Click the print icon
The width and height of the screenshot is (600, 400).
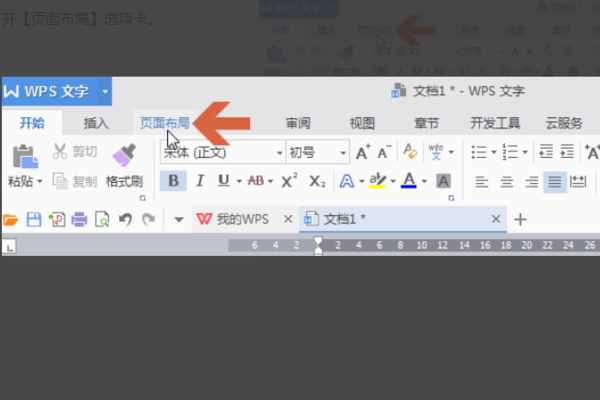[x=79, y=220]
